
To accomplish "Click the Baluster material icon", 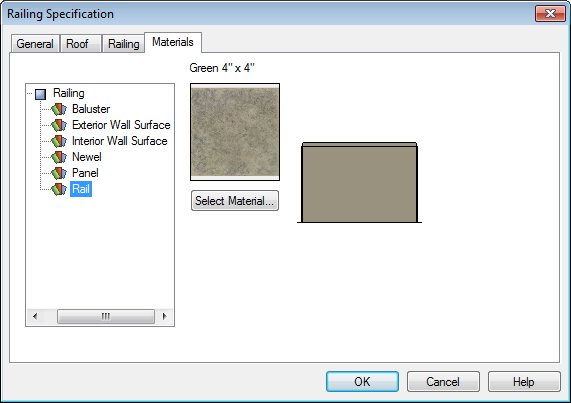I will click(59, 109).
